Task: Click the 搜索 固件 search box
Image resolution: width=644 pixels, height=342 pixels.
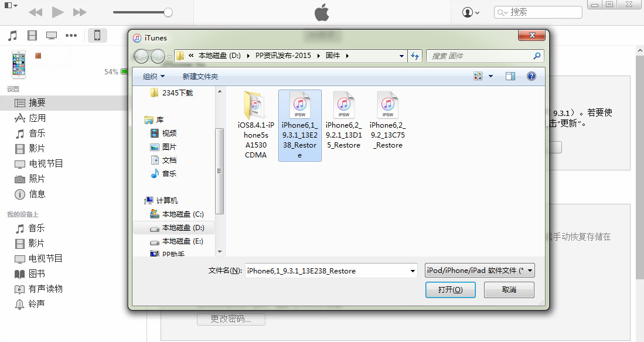Action: (x=485, y=56)
